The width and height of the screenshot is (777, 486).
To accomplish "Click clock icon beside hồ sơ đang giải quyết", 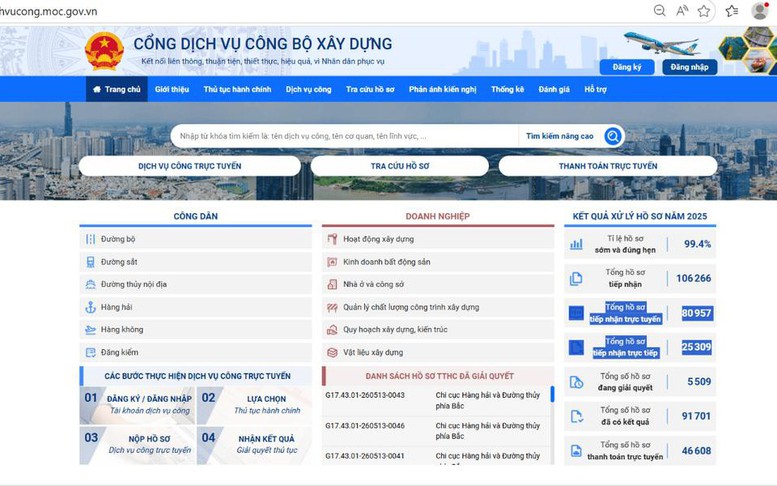I will (576, 382).
